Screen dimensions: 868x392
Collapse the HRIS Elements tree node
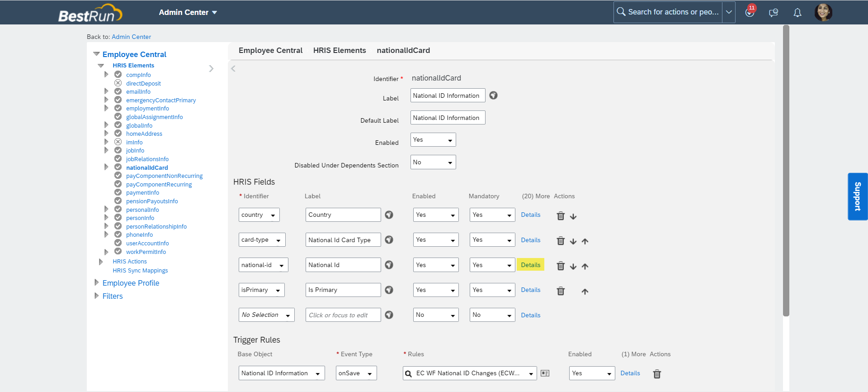click(101, 66)
